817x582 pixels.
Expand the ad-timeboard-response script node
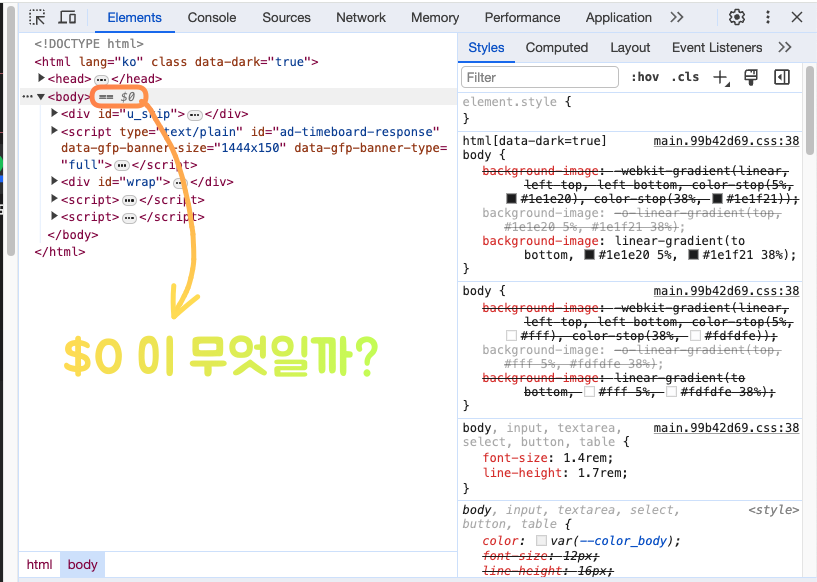click(x=54, y=131)
